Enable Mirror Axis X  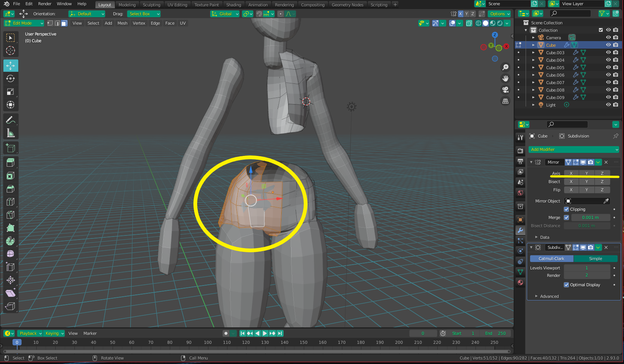point(571,173)
